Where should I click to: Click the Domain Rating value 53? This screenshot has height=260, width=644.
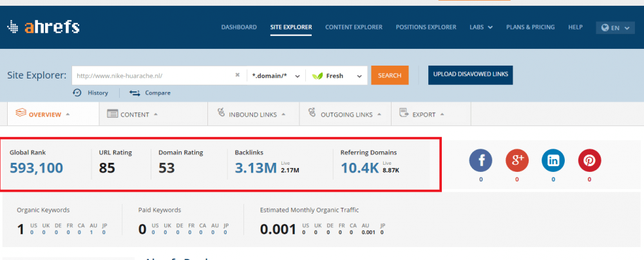(x=167, y=168)
